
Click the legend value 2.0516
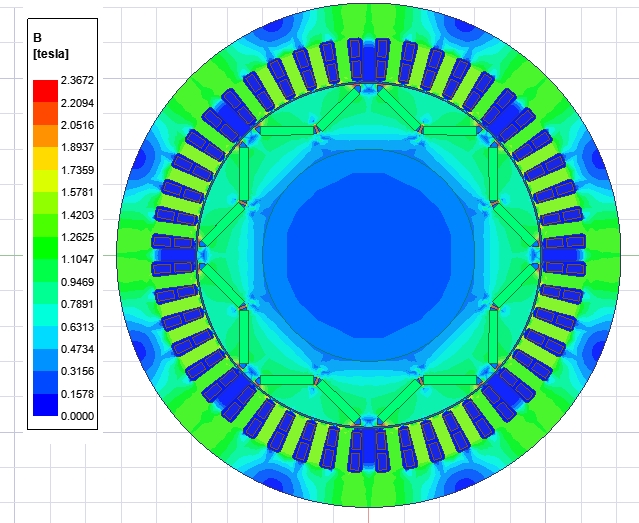[77, 125]
